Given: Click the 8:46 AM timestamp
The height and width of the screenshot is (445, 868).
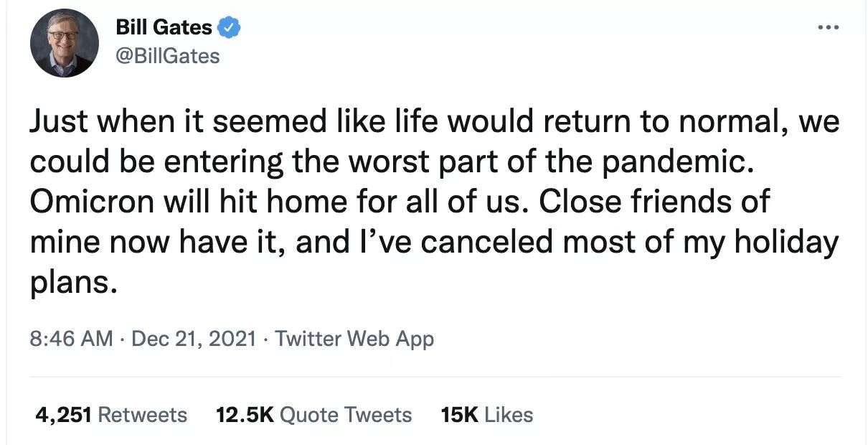Looking at the screenshot, I should tap(71, 338).
